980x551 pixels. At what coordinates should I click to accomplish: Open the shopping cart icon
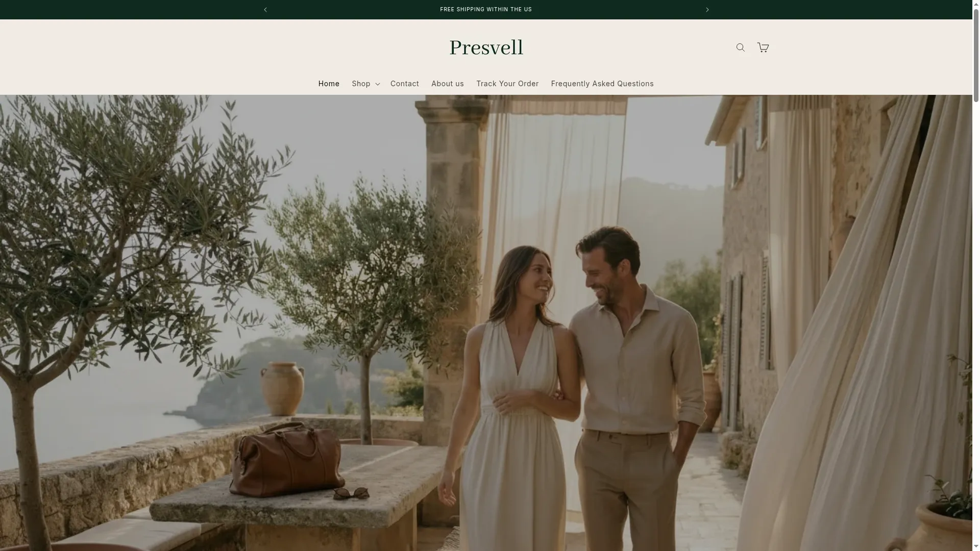pos(763,47)
